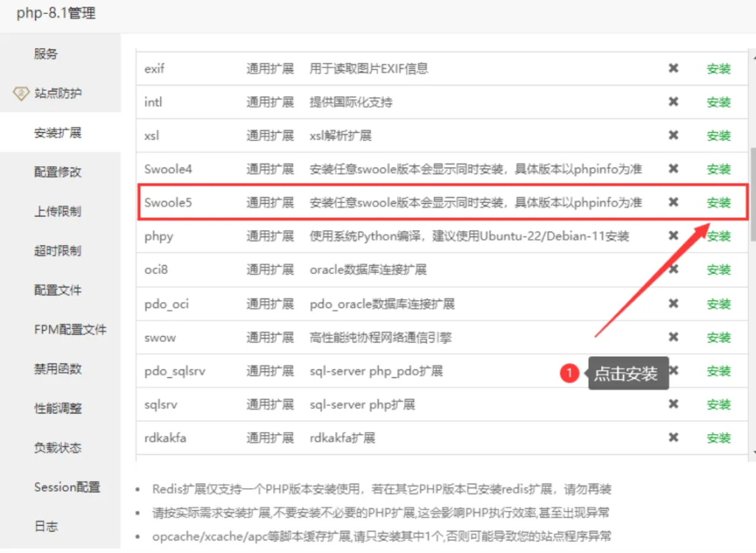The height and width of the screenshot is (553, 756).
Task: Click the X mark next to rdkakfa
Action: [673, 437]
